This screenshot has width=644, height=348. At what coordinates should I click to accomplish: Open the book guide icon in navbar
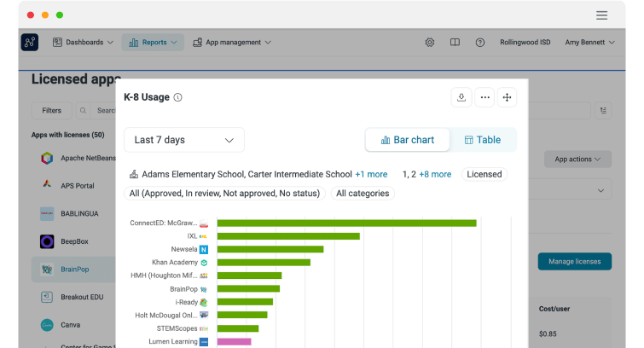coord(455,43)
